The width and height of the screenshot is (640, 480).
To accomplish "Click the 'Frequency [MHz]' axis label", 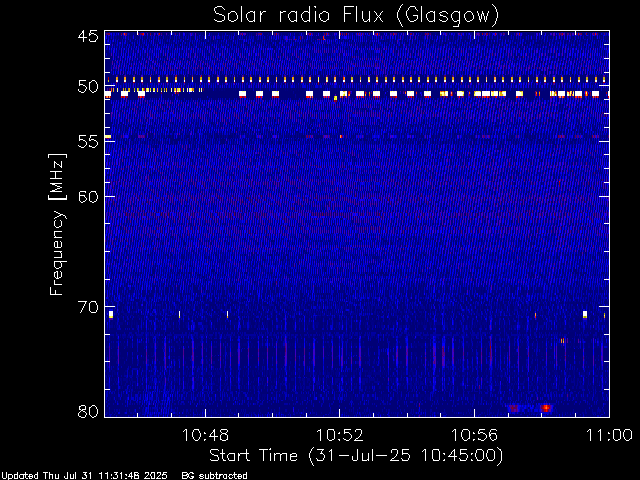I will [x=57, y=224].
